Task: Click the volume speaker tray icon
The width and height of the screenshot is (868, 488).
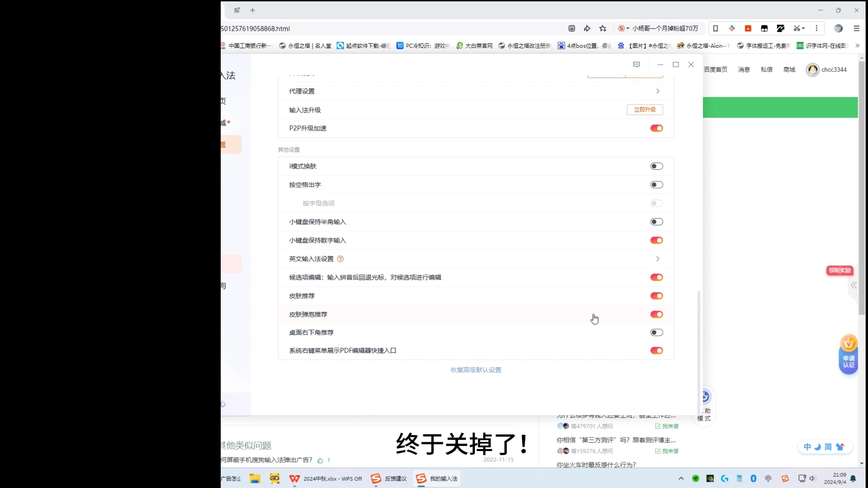Action: point(812,479)
